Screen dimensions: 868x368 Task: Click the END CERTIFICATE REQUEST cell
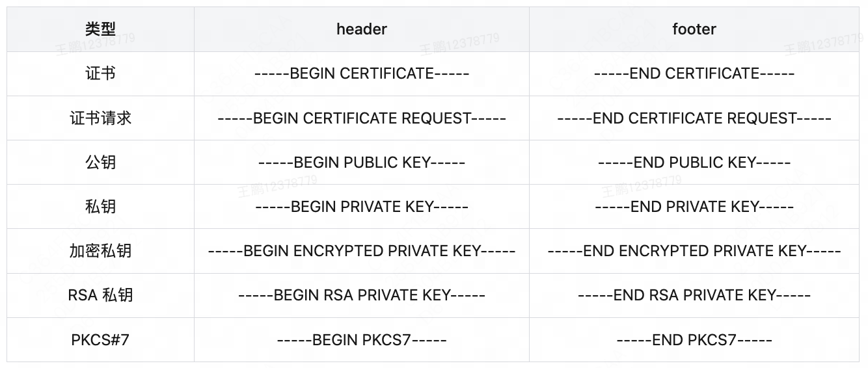tap(694, 118)
